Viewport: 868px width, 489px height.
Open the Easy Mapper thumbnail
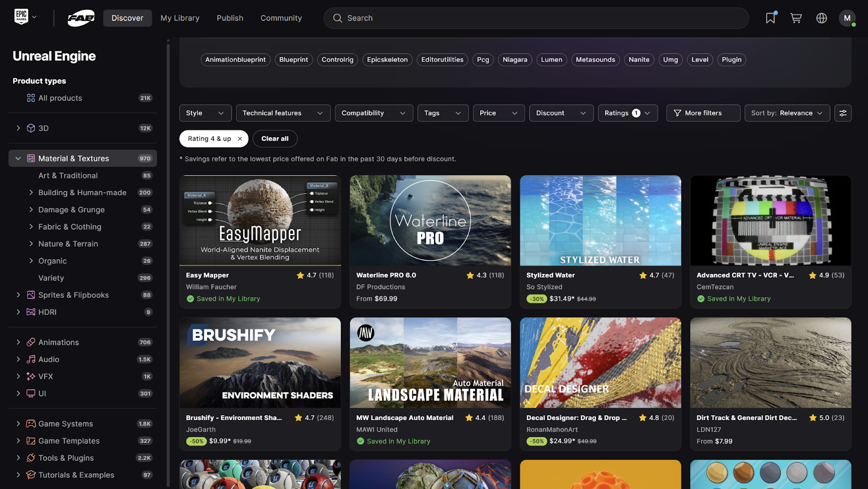click(260, 220)
